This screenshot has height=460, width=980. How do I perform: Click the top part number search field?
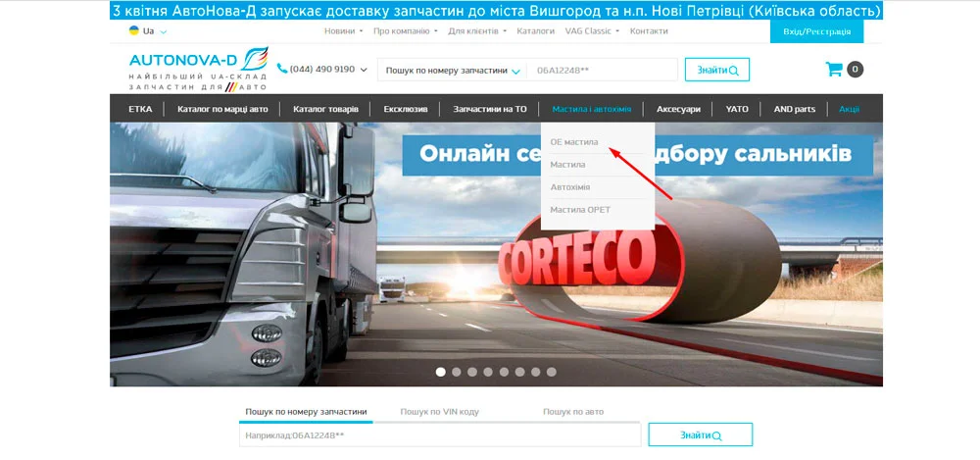[x=602, y=71]
